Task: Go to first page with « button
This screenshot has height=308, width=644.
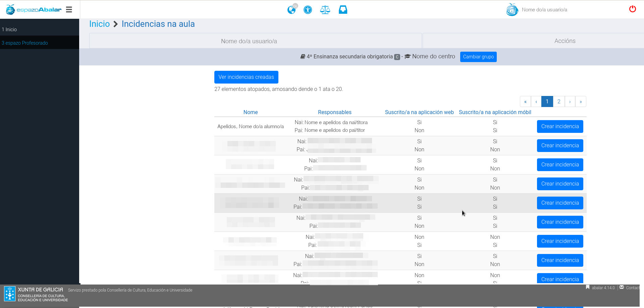Action: pyautogui.click(x=525, y=102)
